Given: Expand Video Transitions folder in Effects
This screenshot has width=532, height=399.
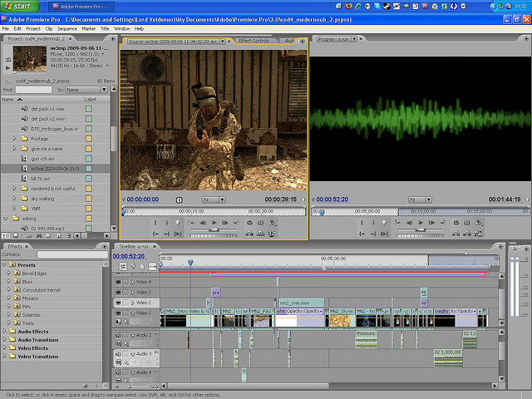Looking at the screenshot, I should click(4, 357).
